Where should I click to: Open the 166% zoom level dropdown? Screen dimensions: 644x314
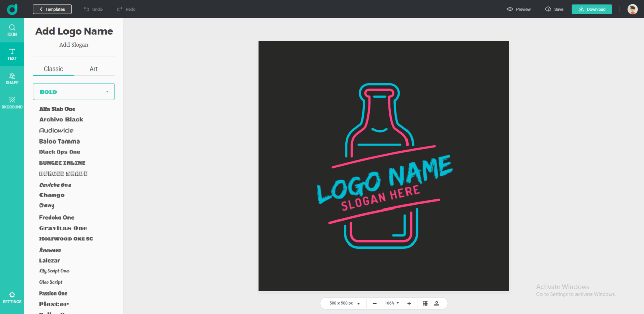[x=391, y=303]
